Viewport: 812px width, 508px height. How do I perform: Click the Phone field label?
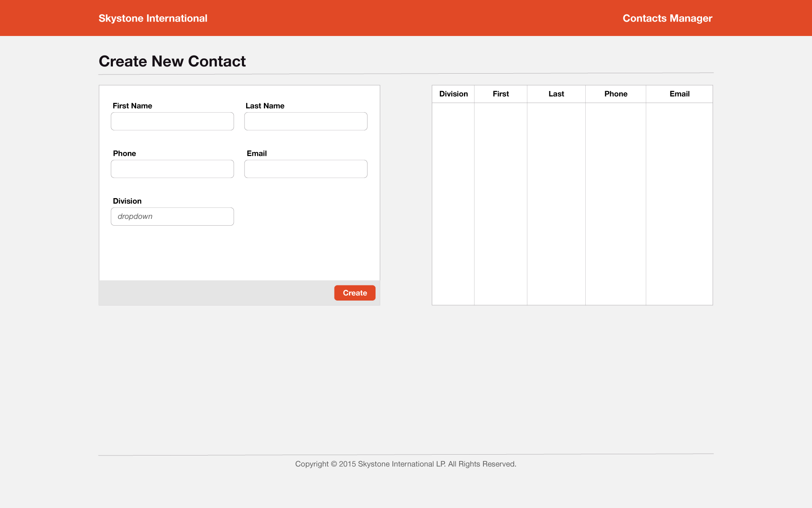click(x=124, y=153)
